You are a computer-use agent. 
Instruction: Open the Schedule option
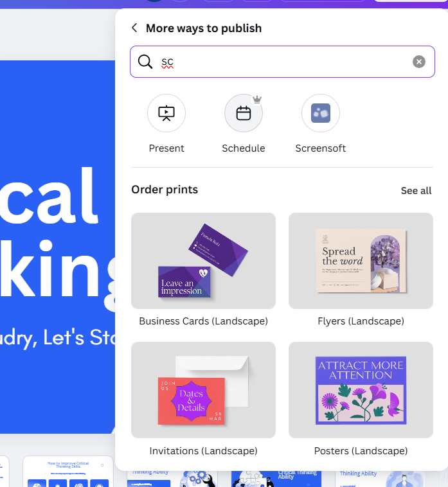click(244, 113)
